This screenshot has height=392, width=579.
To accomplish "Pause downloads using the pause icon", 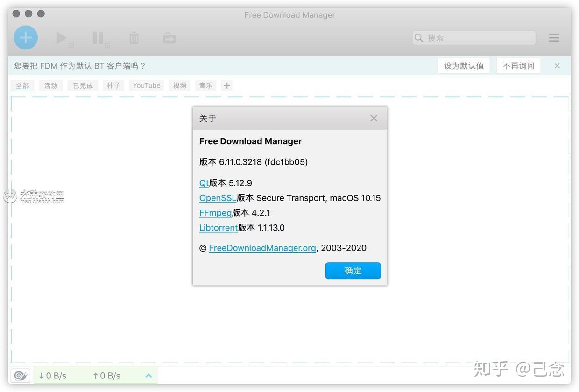I will pyautogui.click(x=99, y=37).
